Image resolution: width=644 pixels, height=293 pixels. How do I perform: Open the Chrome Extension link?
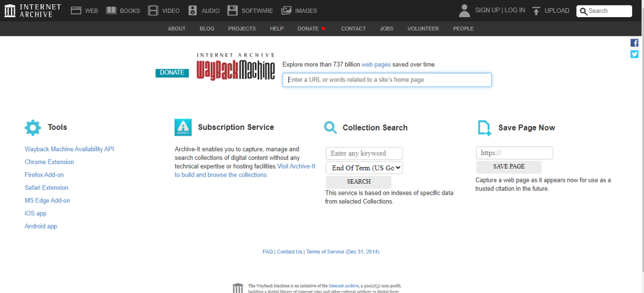pos(49,162)
